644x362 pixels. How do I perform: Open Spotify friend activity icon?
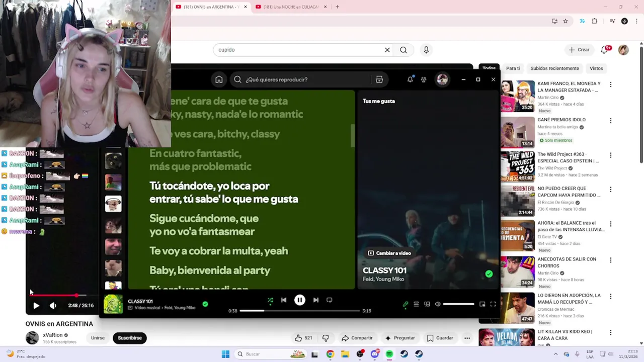click(x=424, y=79)
